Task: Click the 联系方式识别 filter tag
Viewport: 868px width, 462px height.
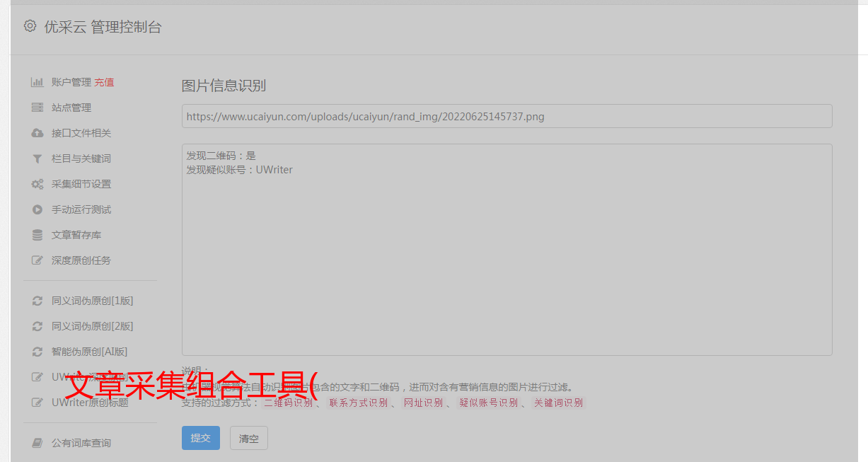Action: click(359, 403)
